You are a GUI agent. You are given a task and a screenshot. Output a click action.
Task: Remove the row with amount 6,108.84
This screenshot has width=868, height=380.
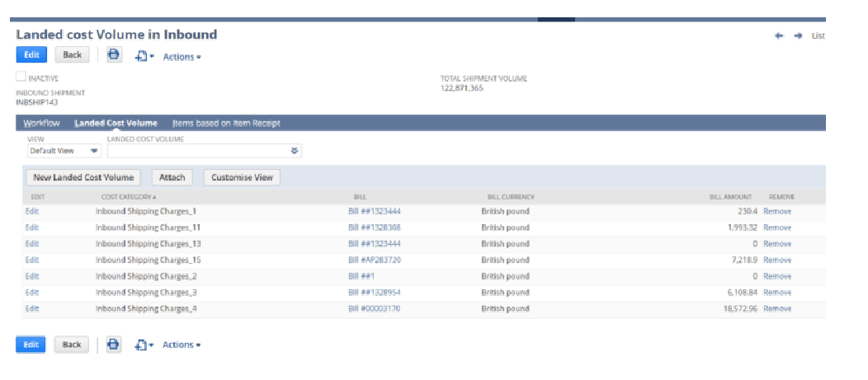[777, 292]
